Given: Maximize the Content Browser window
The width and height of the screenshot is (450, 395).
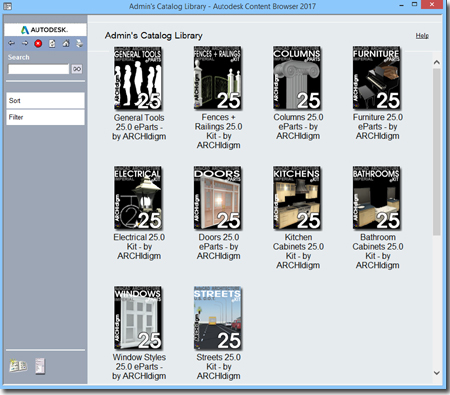Looking at the screenshot, I should (414, 5).
